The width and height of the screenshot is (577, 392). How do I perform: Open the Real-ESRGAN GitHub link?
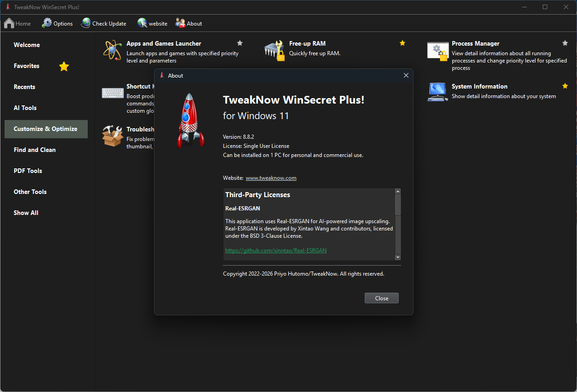coord(275,251)
